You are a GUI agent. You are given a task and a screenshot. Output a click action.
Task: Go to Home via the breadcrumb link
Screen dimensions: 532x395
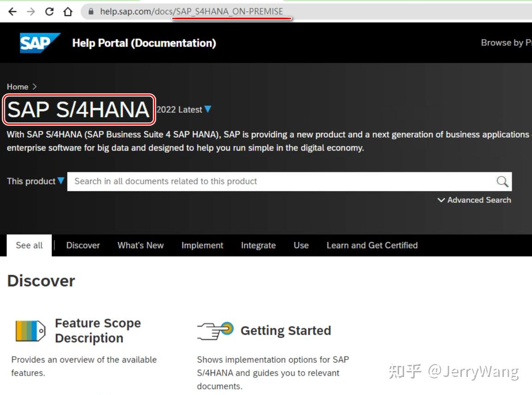click(17, 86)
